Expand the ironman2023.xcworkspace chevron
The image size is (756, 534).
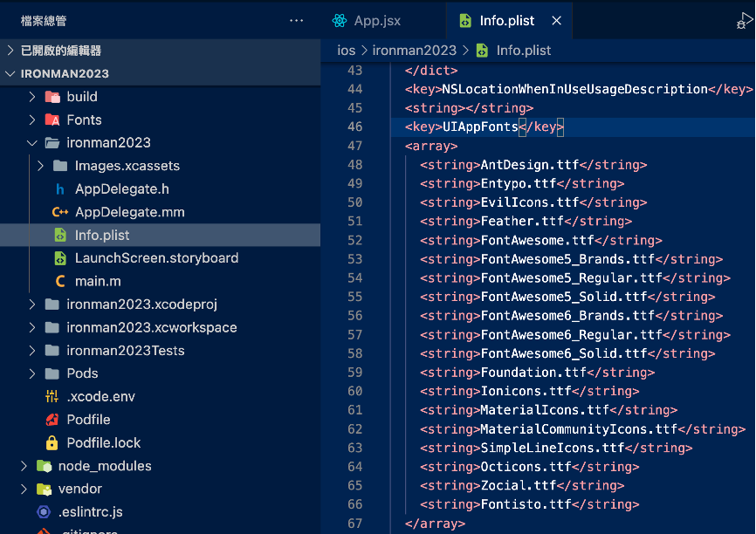pos(31,327)
